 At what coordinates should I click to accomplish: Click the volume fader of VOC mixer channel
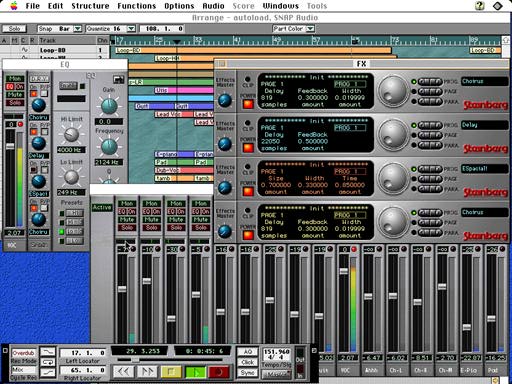344,271
